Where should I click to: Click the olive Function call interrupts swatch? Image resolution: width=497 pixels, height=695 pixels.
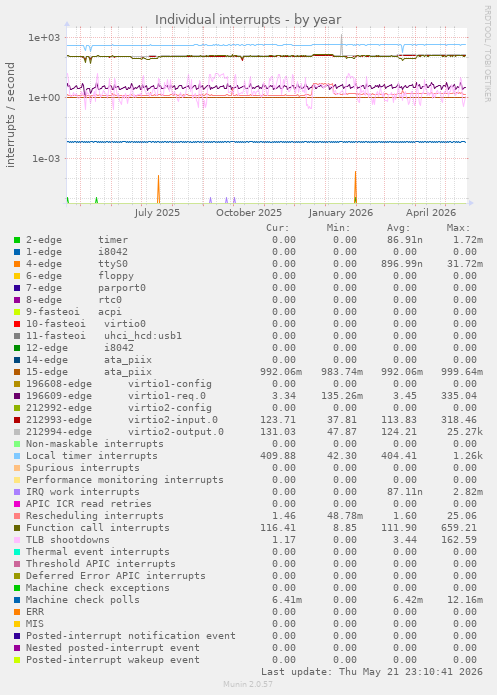click(17, 528)
